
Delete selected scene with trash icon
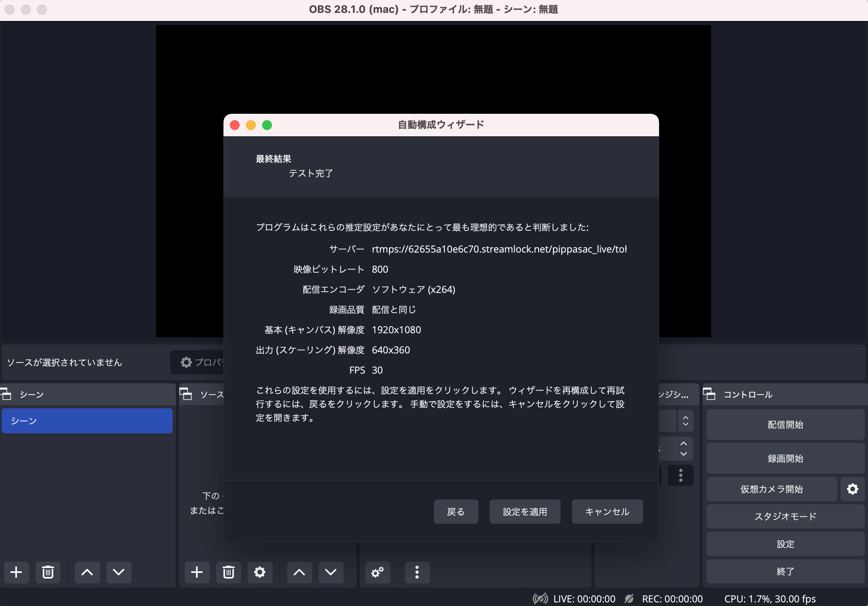[48, 572]
